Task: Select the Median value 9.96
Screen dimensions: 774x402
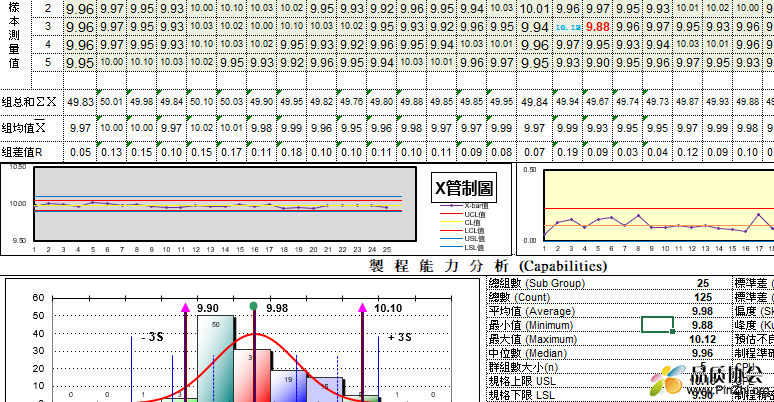Action: 702,353
